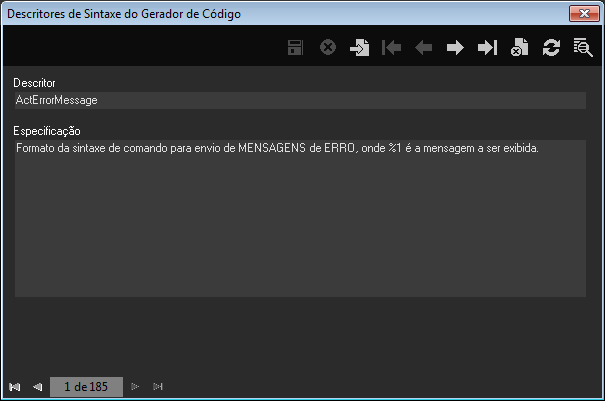The image size is (605, 401).
Task: Click the 'Descritor' field label
Action: pos(35,82)
